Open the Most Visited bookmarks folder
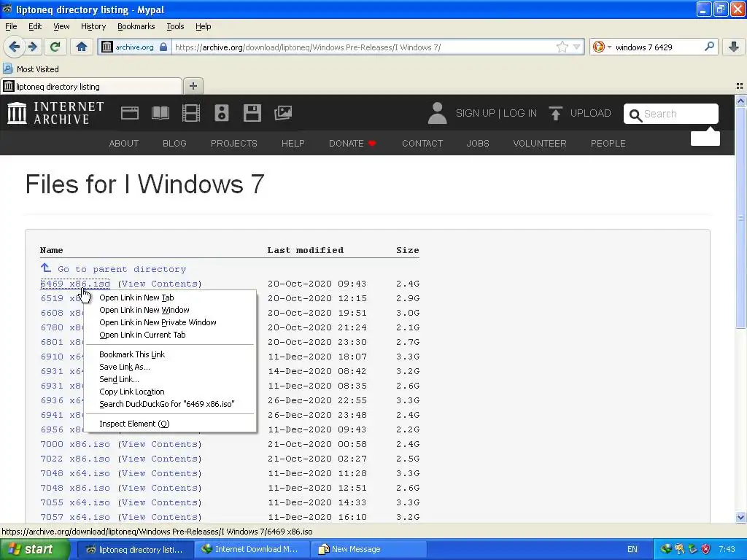Screen dimensions: 747x560 click(x=31, y=69)
